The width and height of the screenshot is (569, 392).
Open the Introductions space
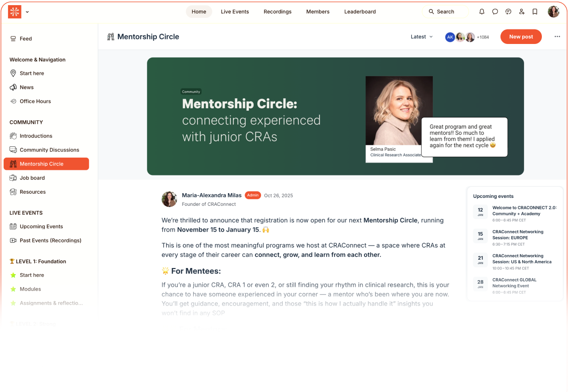[x=46, y=136]
